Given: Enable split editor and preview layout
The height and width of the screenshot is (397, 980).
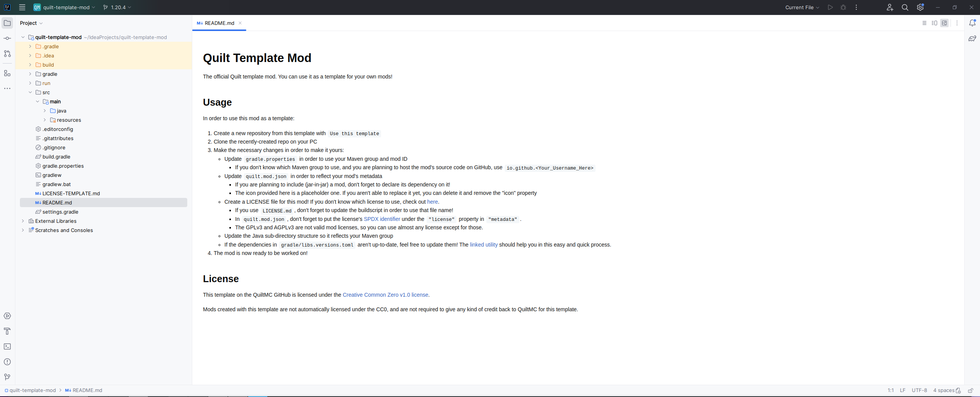Looking at the screenshot, I should (x=934, y=23).
